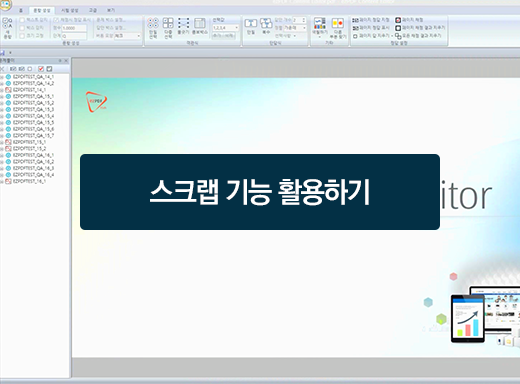Tick the third checkbox in ribbon's left group
This screenshot has height=384, width=520.
click(x=22, y=36)
